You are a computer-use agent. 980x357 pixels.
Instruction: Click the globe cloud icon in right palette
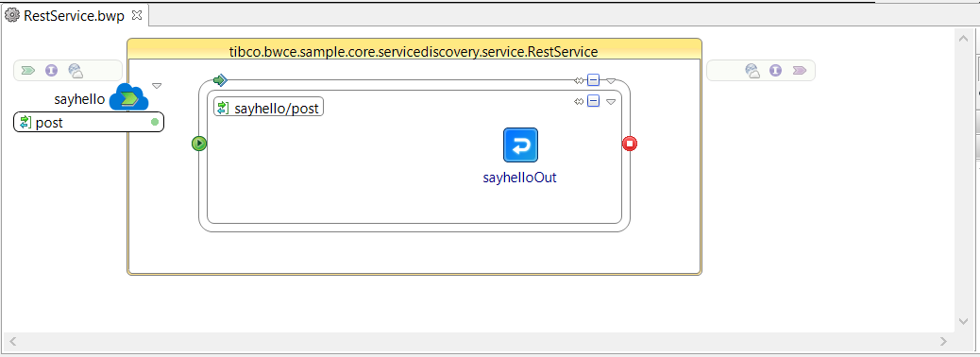coord(752,71)
